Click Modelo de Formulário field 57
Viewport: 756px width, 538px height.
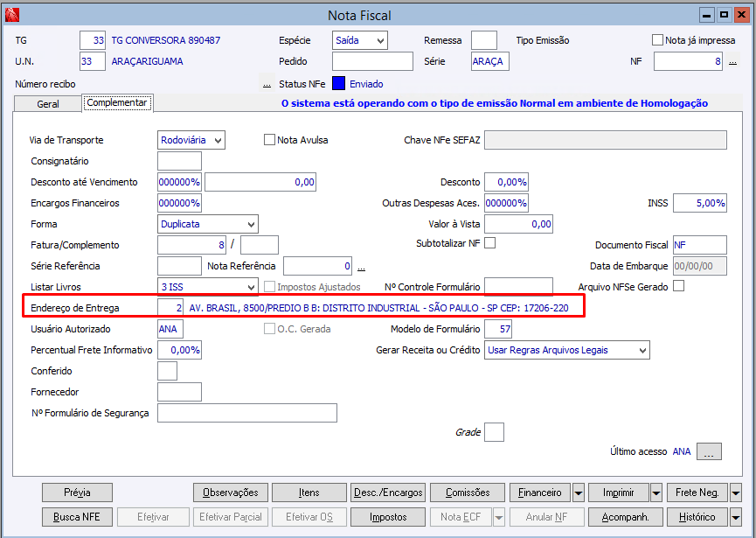pyautogui.click(x=498, y=330)
